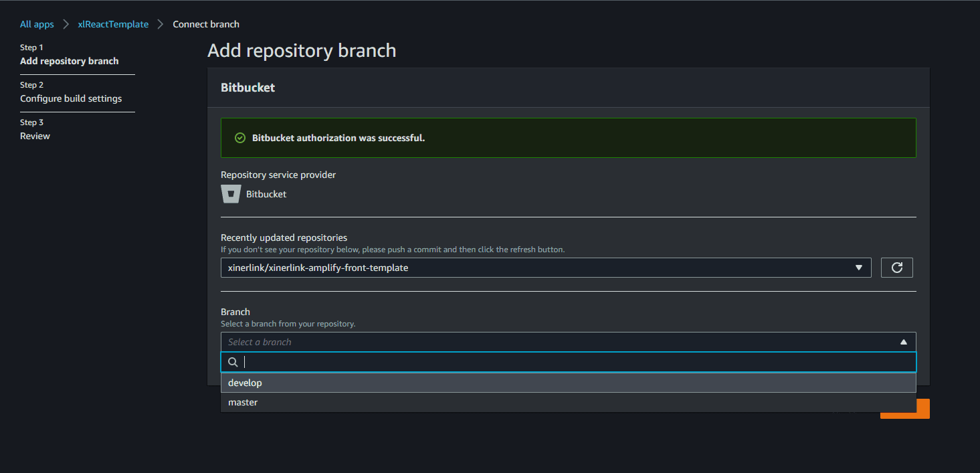Click the chevron after All apps breadcrumb
Image resolution: width=980 pixels, height=473 pixels.
click(66, 24)
